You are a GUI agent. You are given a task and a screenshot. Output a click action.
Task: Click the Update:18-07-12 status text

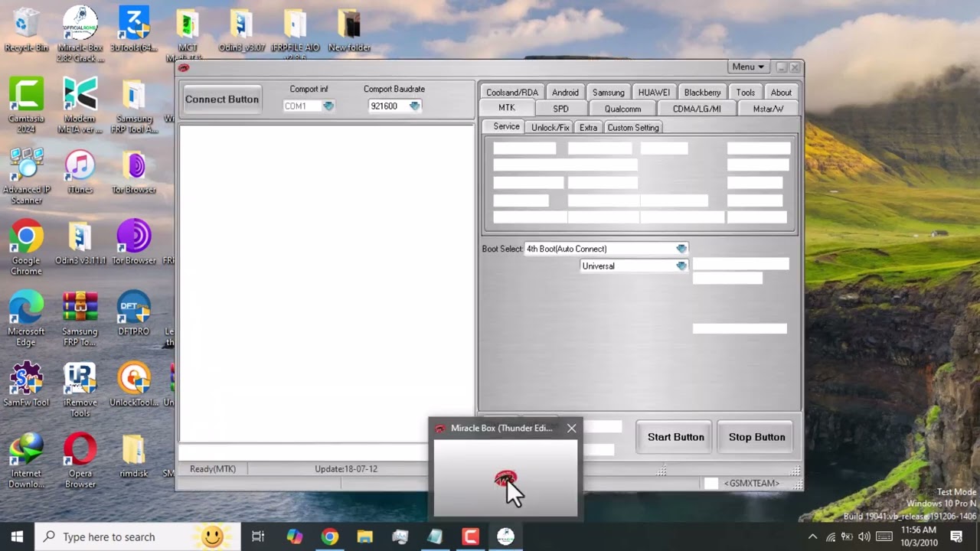tap(346, 469)
